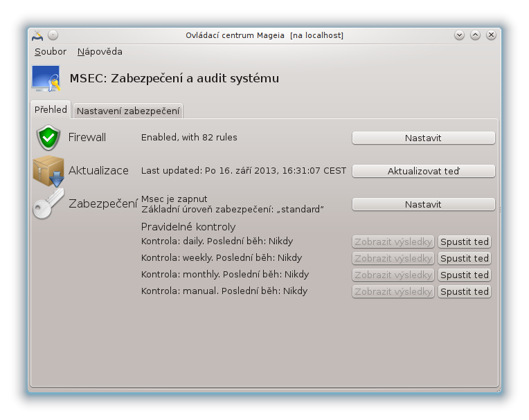Click the Mageia window menu icon in title bar
The height and width of the screenshot is (420, 529).
(x=37, y=35)
